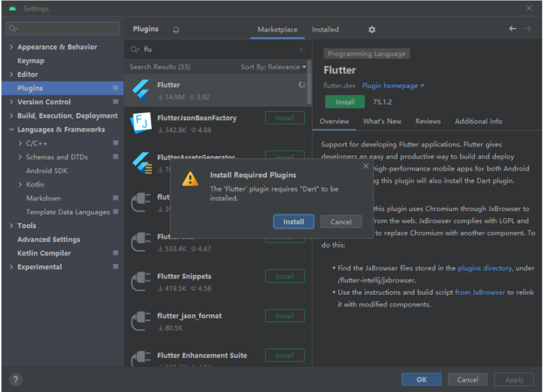Open the plugins directory link
This screenshot has width=545, height=392.
(484, 268)
